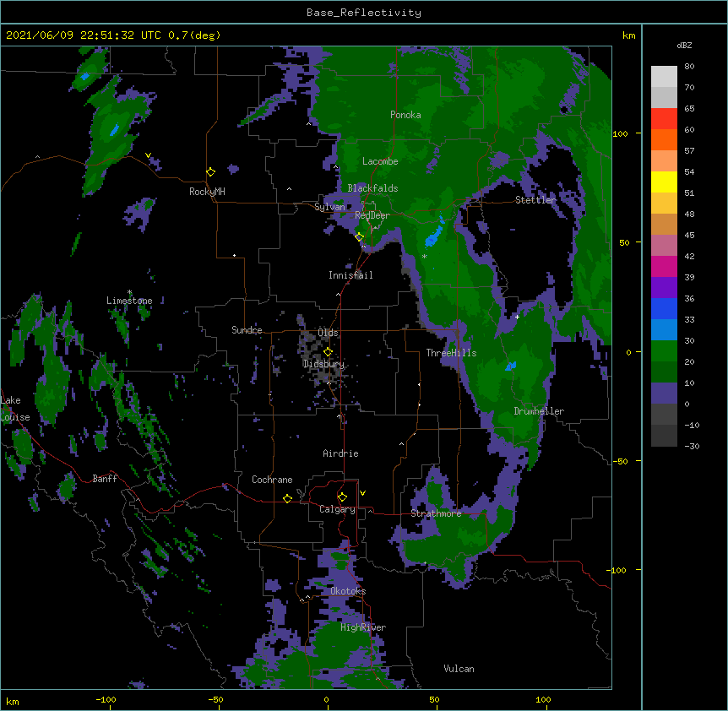Click the yellow marker south of RedDeer
Image resolution: width=728 pixels, height=711 pixels.
click(359, 237)
